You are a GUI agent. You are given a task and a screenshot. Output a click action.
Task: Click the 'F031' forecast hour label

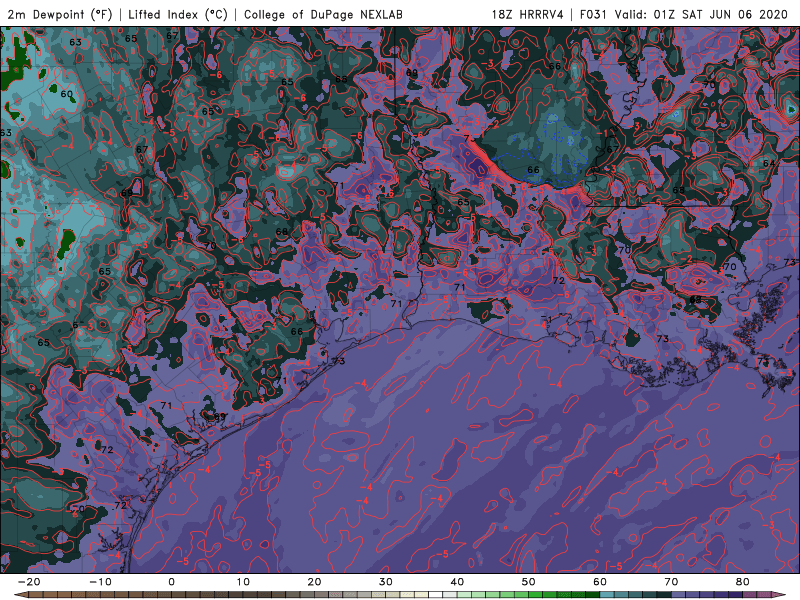593,14
